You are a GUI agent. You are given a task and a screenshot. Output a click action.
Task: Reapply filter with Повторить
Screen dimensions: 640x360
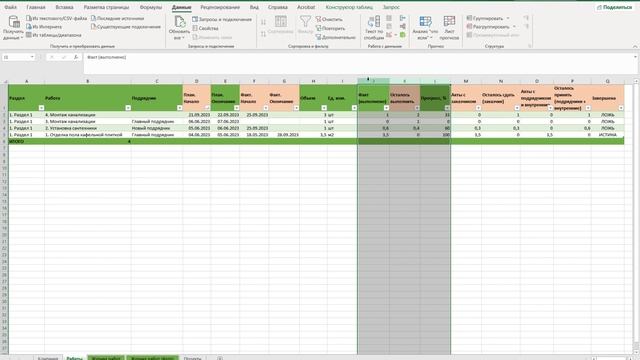coord(330,28)
